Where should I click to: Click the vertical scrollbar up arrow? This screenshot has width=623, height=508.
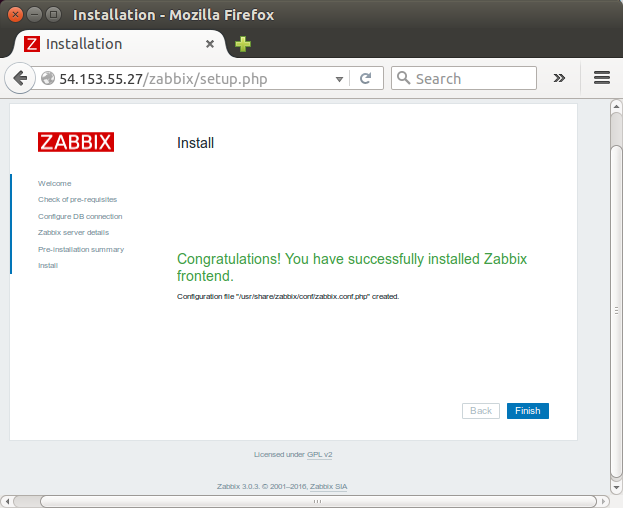[616, 106]
